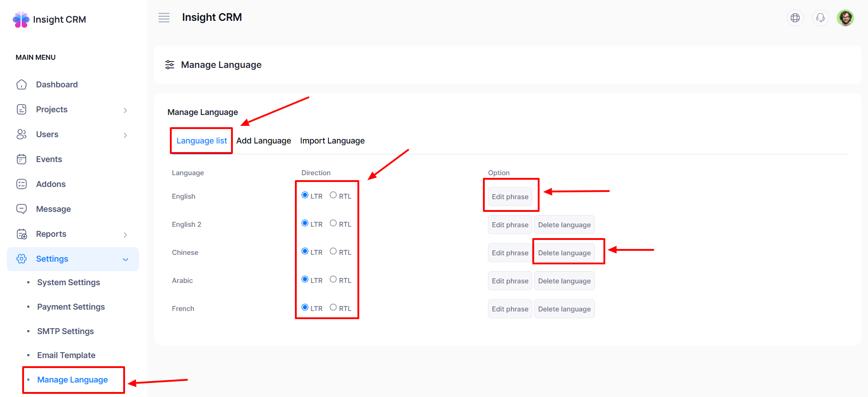Viewport: 868px width, 397px height.
Task: Expand the Users submenu chevron
Action: (125, 135)
